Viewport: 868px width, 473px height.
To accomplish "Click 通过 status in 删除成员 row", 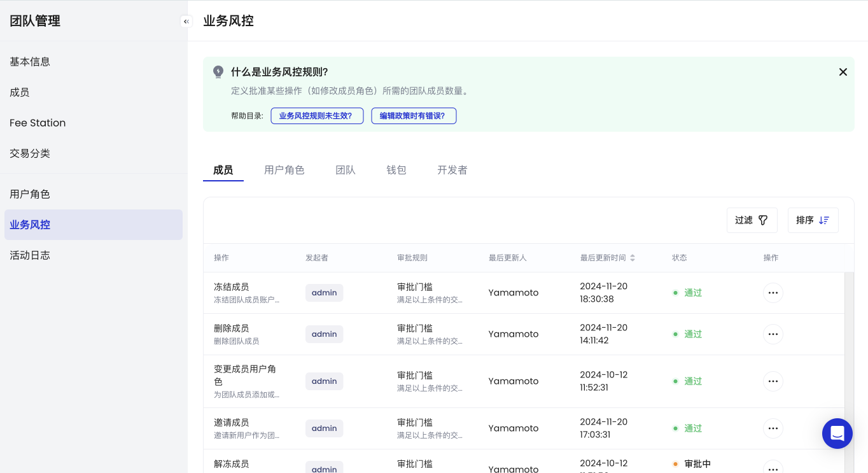I will click(x=693, y=334).
